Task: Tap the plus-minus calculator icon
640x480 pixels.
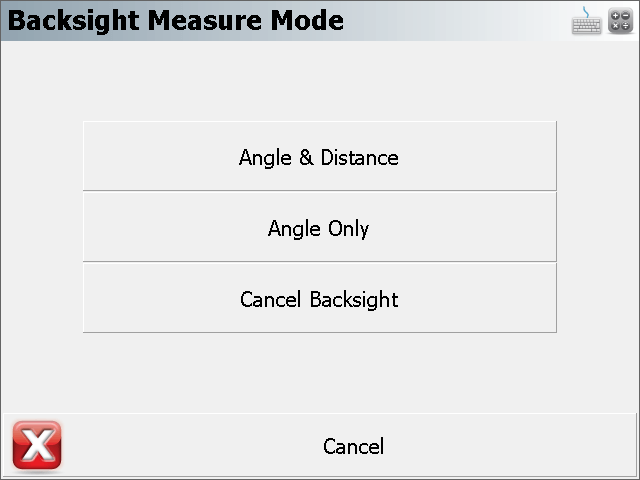Action: coord(620,21)
